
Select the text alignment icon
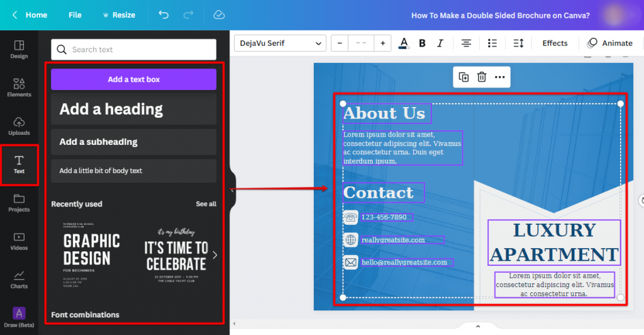[x=466, y=43]
